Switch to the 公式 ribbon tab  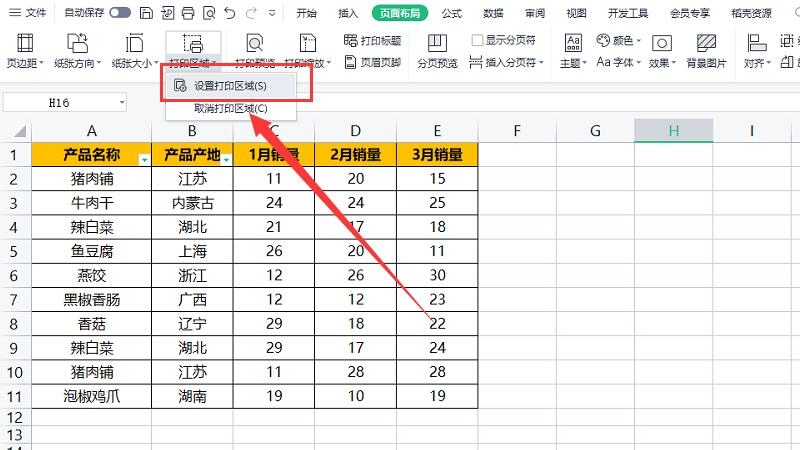pyautogui.click(x=452, y=13)
